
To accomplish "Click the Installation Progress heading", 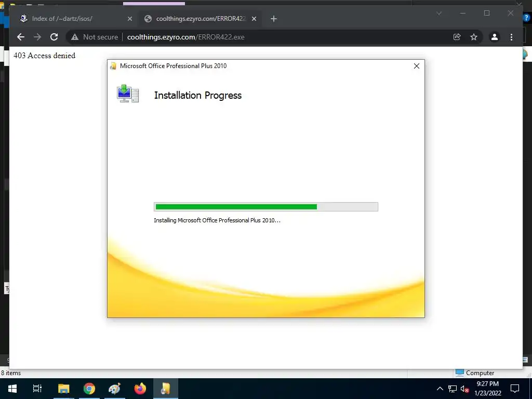I will [x=198, y=96].
